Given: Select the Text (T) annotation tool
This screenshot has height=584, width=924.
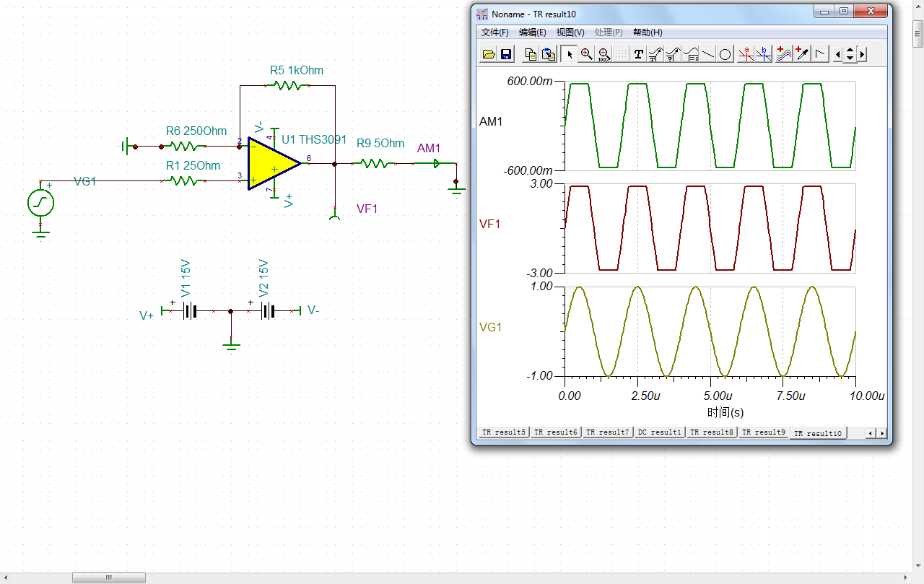Looking at the screenshot, I should [638, 54].
